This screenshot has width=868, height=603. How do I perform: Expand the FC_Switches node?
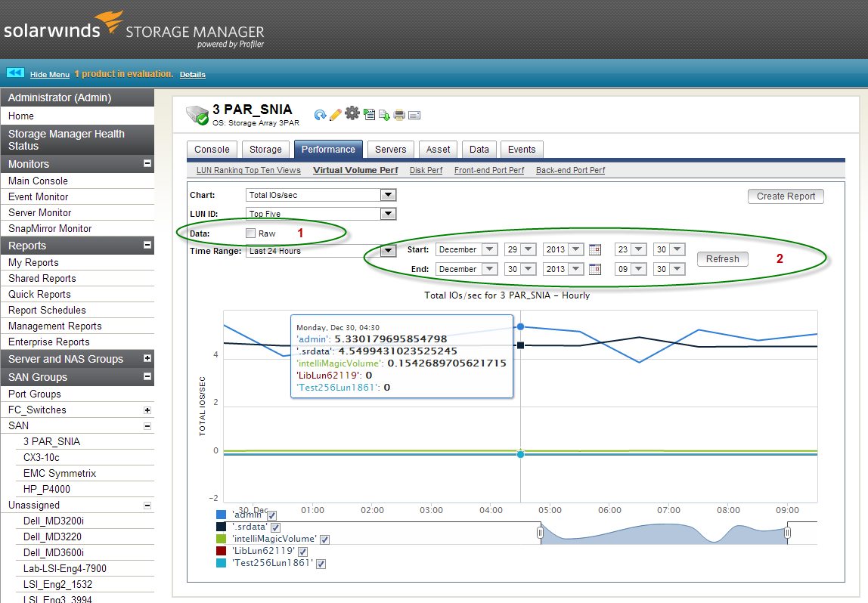[147, 410]
